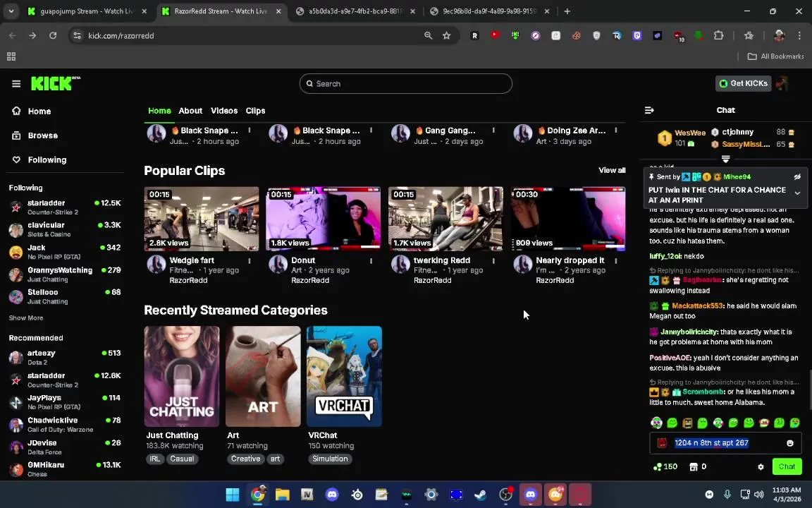Bookmark this page with star icon
812x508 pixels.
(x=446, y=35)
